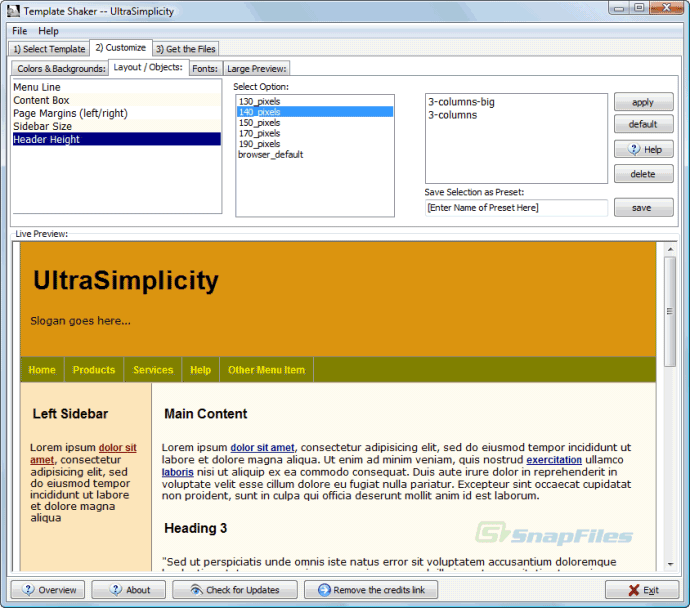Click the question mark icon on About button

116,590
